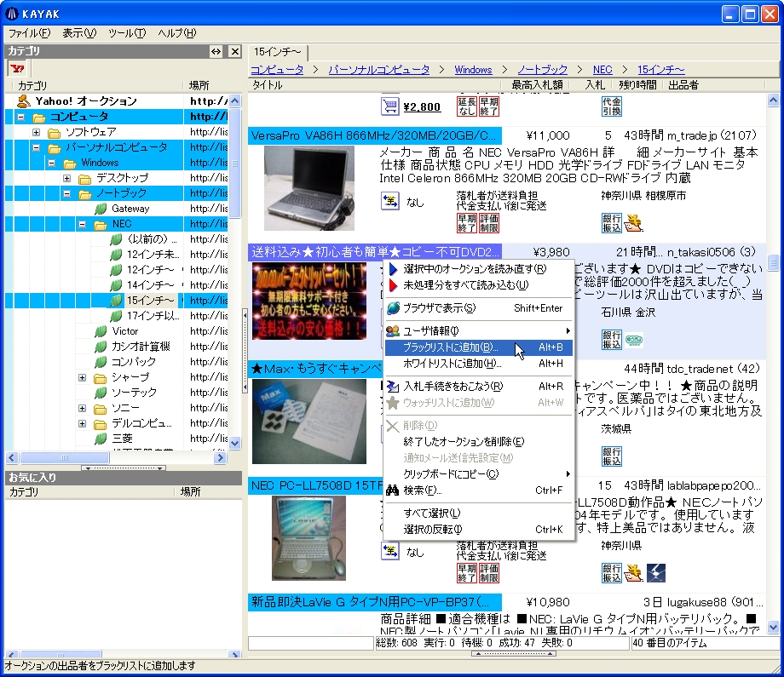Choose 選択の反転(I) in context menu
Viewport: 784px width, 677px height.
[479, 529]
